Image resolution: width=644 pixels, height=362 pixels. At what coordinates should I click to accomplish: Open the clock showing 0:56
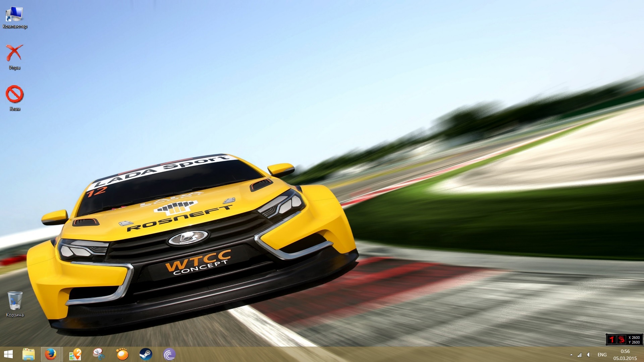click(x=625, y=351)
